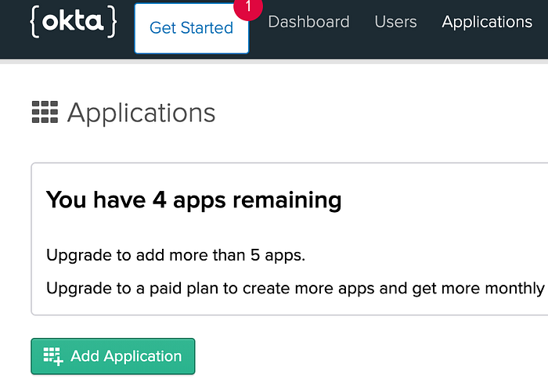Click the okta logo in header

74,22
